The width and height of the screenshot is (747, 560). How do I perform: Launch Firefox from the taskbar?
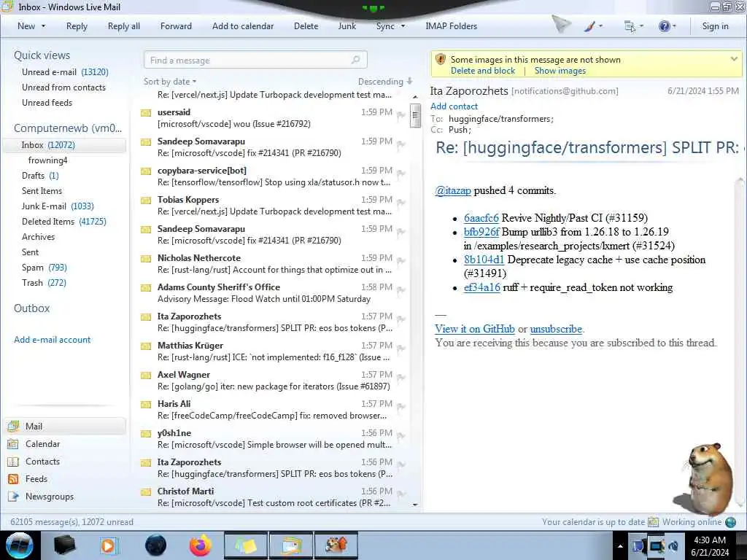point(201,545)
